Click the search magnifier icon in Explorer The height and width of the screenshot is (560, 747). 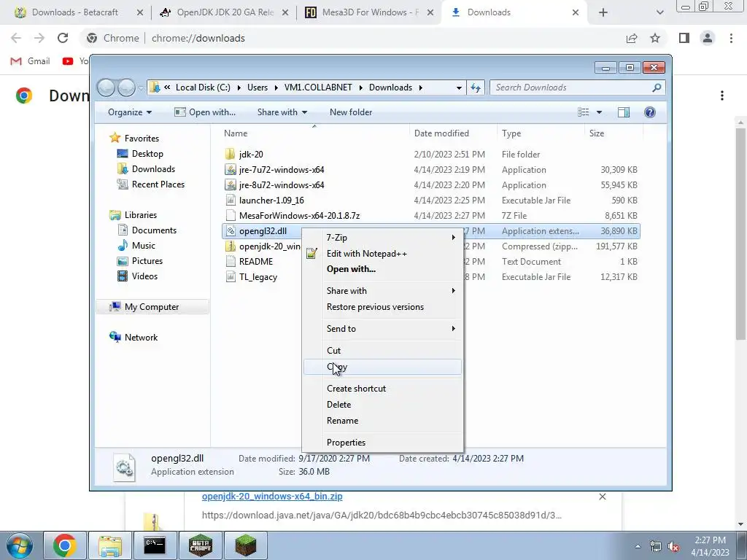[657, 87]
